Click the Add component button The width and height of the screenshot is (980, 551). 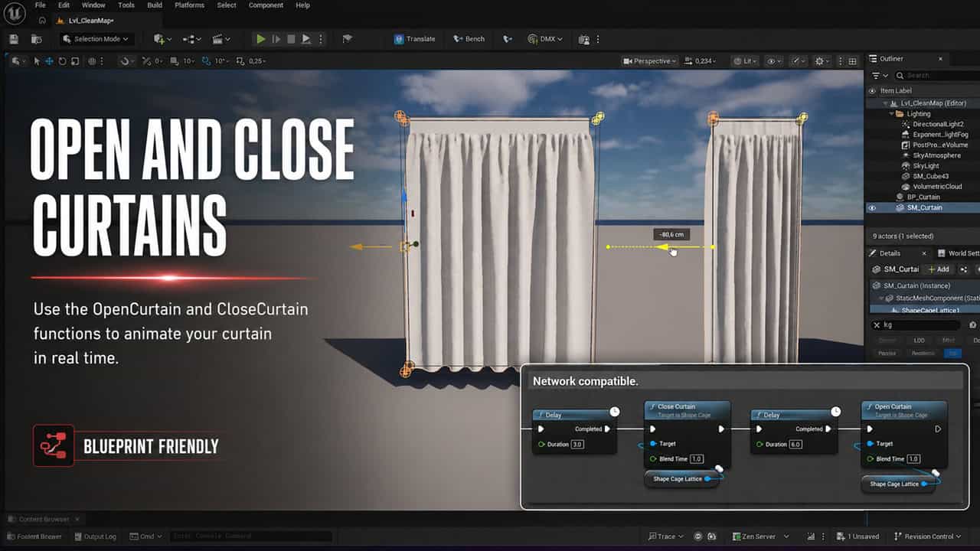pyautogui.click(x=938, y=269)
